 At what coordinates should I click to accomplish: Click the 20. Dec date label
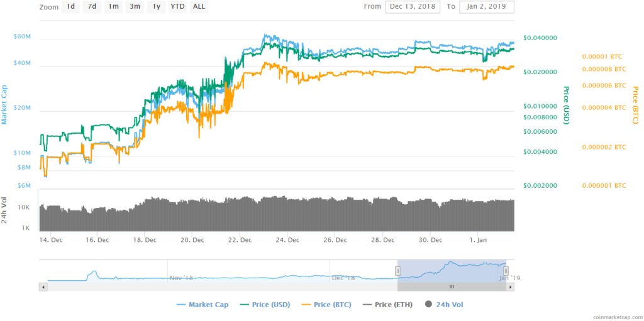[x=192, y=240]
